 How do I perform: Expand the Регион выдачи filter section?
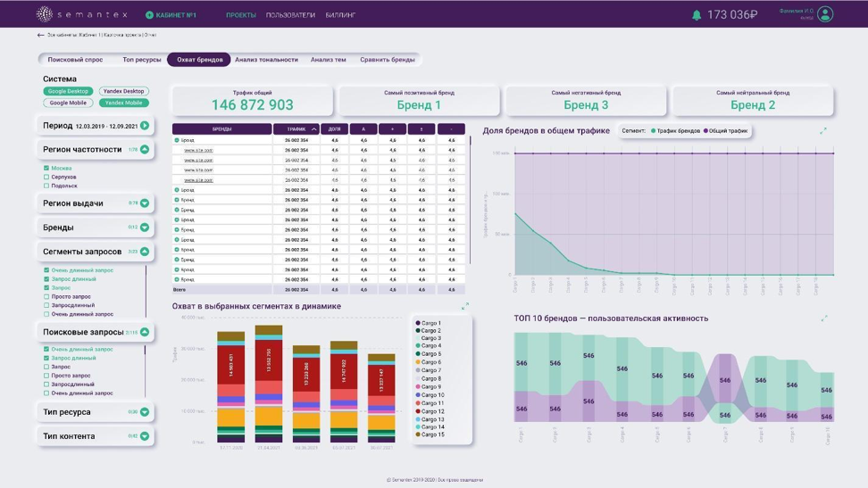[145, 203]
